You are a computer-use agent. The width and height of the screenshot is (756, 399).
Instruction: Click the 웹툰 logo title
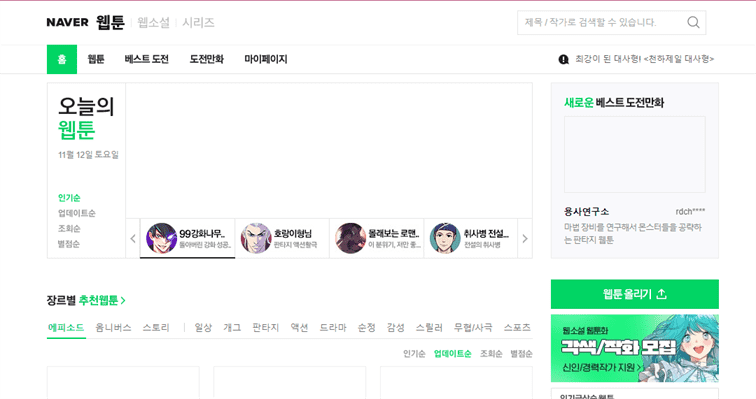(x=110, y=22)
